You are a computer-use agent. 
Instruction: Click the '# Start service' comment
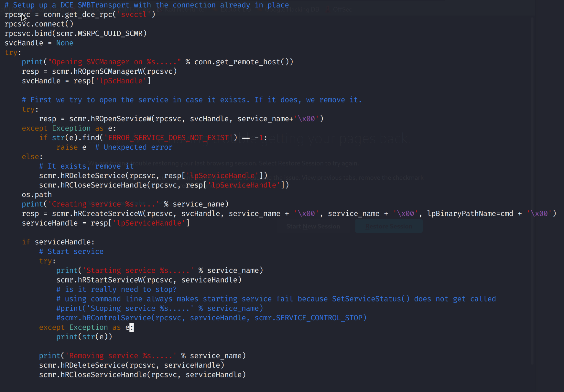point(71,252)
